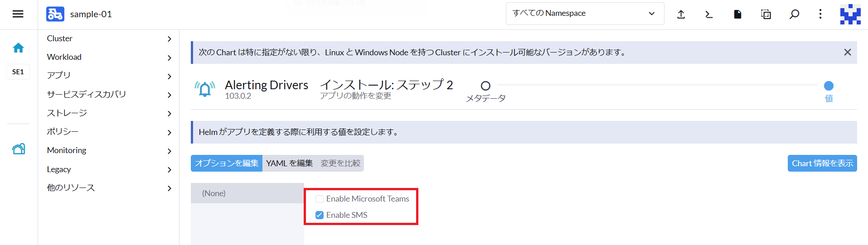The image size is (868, 245).
Task: Open the three-dot more options menu
Action: [x=820, y=14]
